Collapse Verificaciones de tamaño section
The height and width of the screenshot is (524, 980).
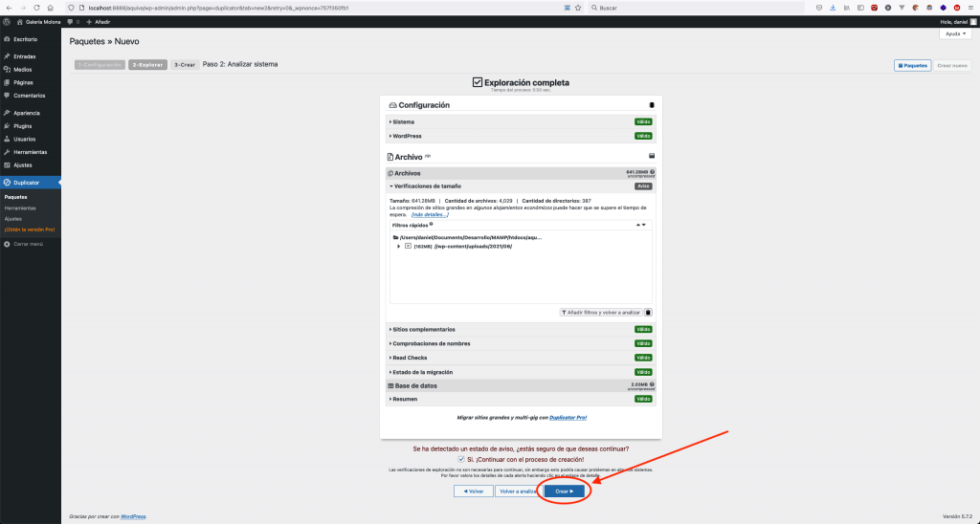pos(520,186)
